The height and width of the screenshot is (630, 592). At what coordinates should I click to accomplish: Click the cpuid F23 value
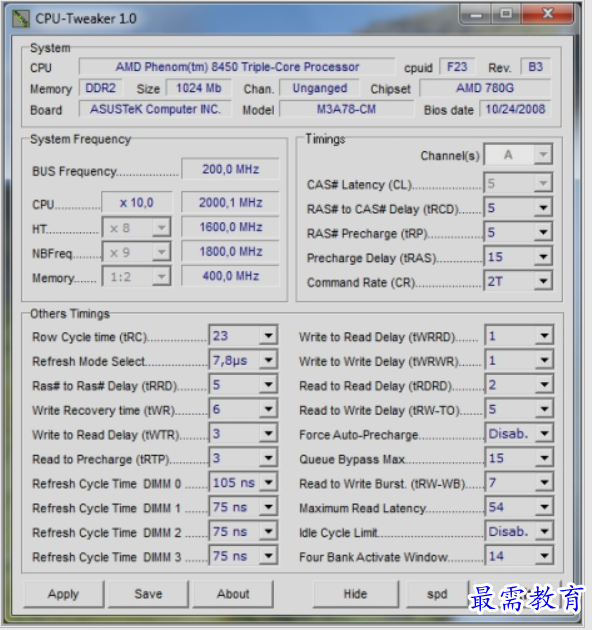coord(457,67)
